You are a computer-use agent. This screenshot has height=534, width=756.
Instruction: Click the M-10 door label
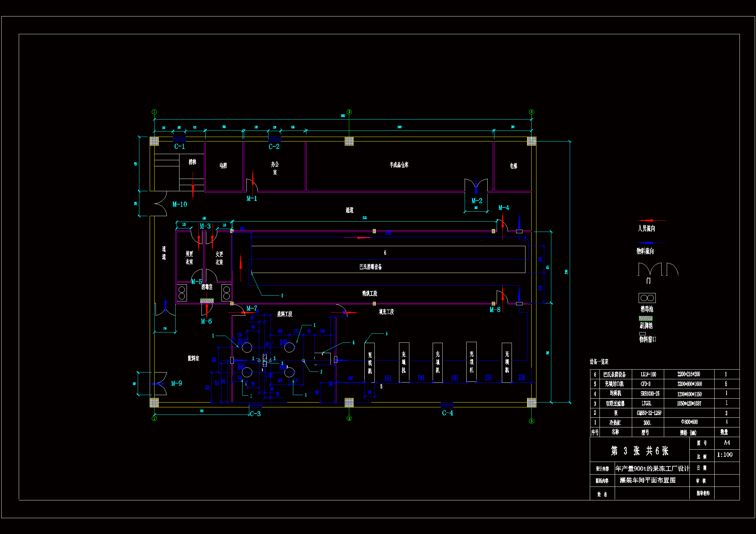pos(179,204)
